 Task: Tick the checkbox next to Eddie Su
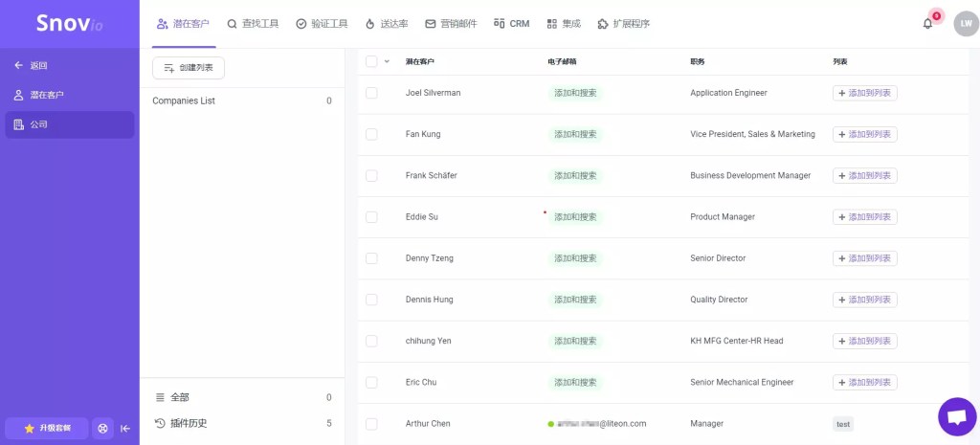pyautogui.click(x=371, y=217)
